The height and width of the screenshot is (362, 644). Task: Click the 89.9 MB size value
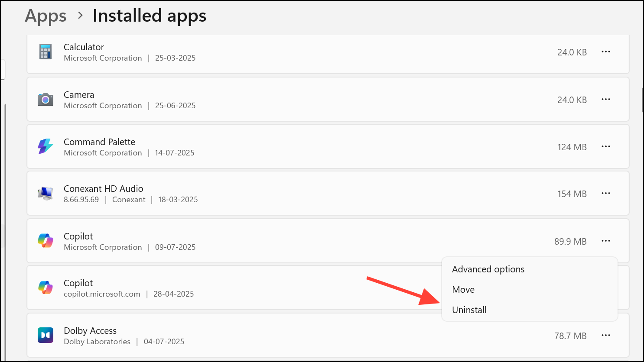[570, 242]
